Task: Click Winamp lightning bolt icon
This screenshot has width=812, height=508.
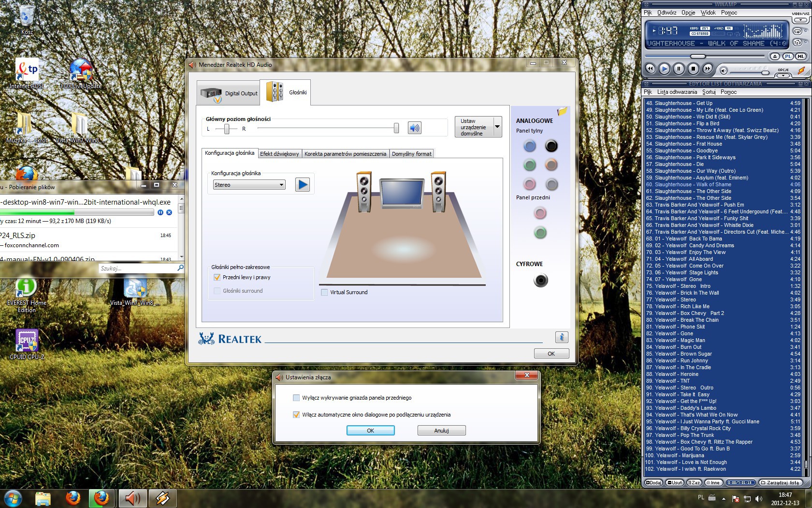Action: coord(801,71)
